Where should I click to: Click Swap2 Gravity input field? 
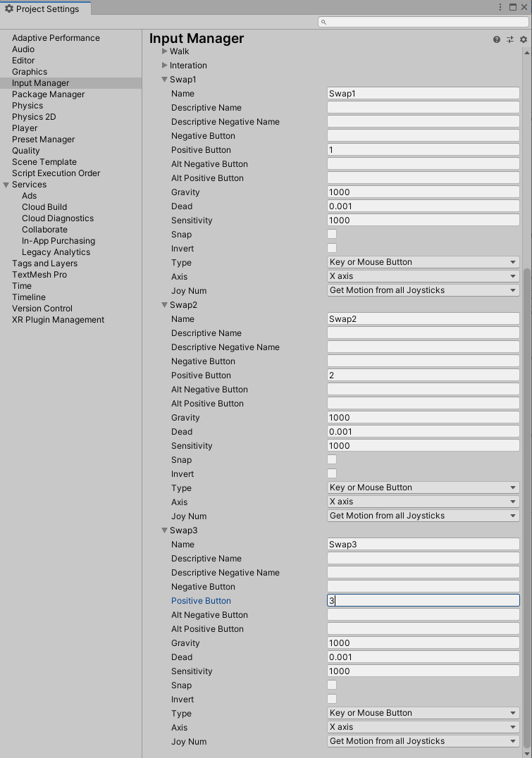(423, 417)
